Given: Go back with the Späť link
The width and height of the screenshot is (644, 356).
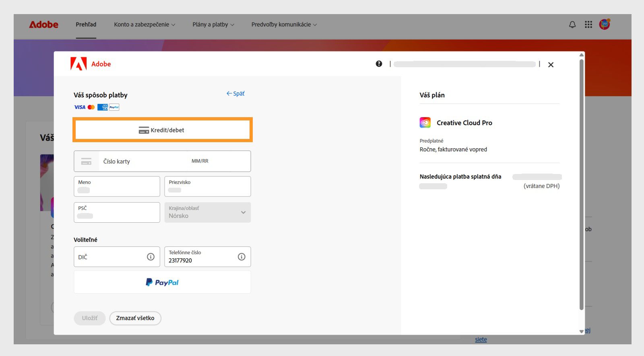Looking at the screenshot, I should pyautogui.click(x=235, y=93).
